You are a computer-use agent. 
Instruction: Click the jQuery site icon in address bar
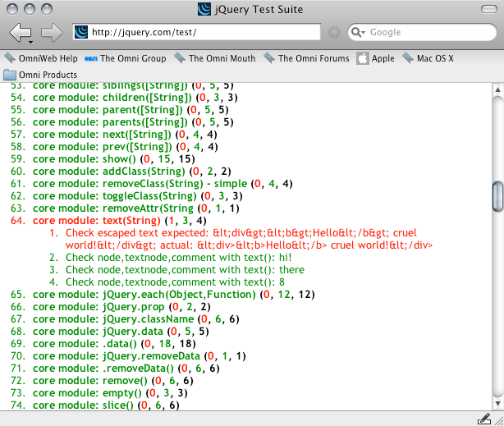pyautogui.click(x=81, y=33)
